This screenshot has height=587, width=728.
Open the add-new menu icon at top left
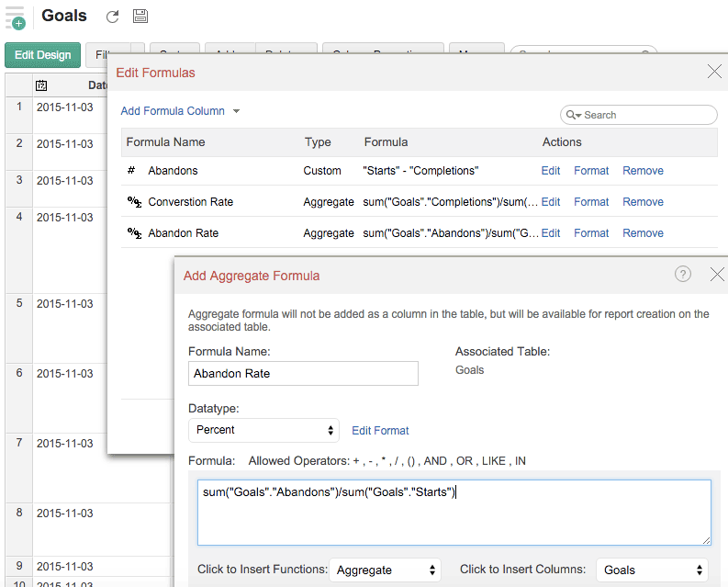pyautogui.click(x=15, y=17)
